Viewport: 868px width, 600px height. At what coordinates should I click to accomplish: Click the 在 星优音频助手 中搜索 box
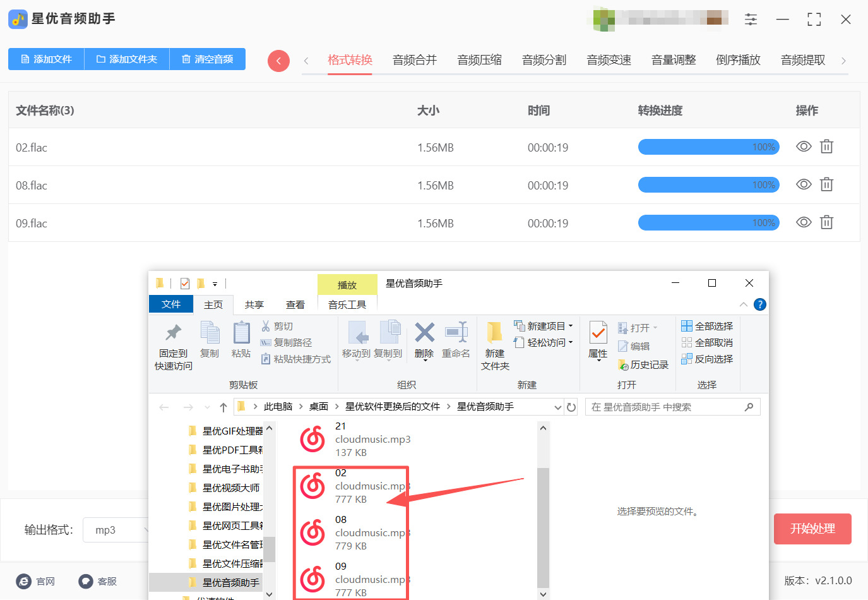[x=673, y=407]
